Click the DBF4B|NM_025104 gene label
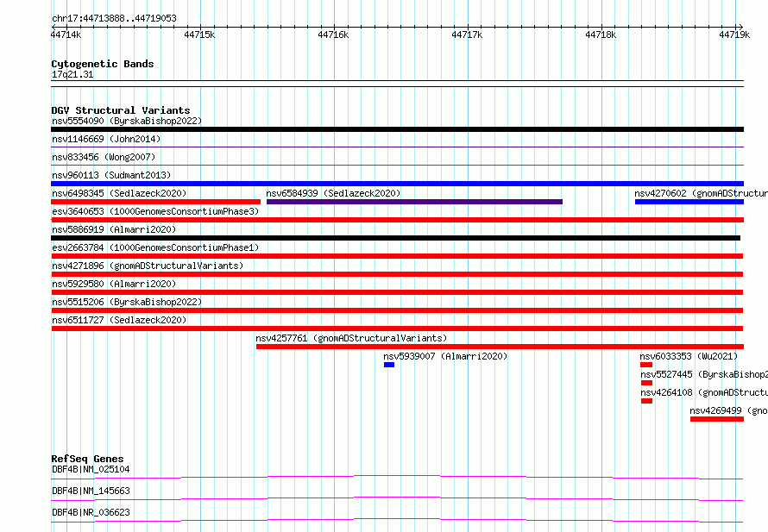This screenshot has height=532, width=768. [91, 469]
